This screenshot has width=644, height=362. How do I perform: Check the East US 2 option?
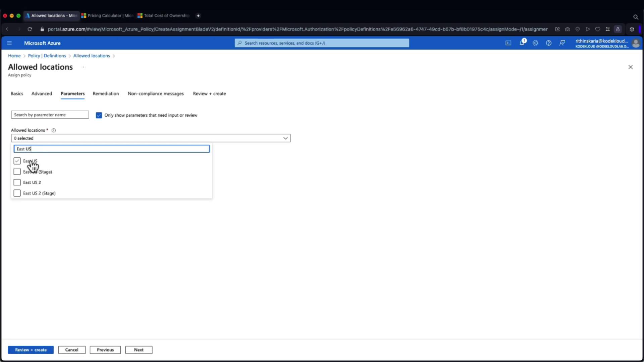17,182
